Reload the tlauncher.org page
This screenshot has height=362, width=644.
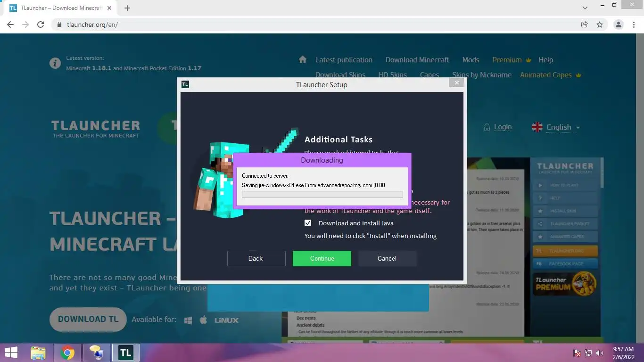(x=41, y=25)
